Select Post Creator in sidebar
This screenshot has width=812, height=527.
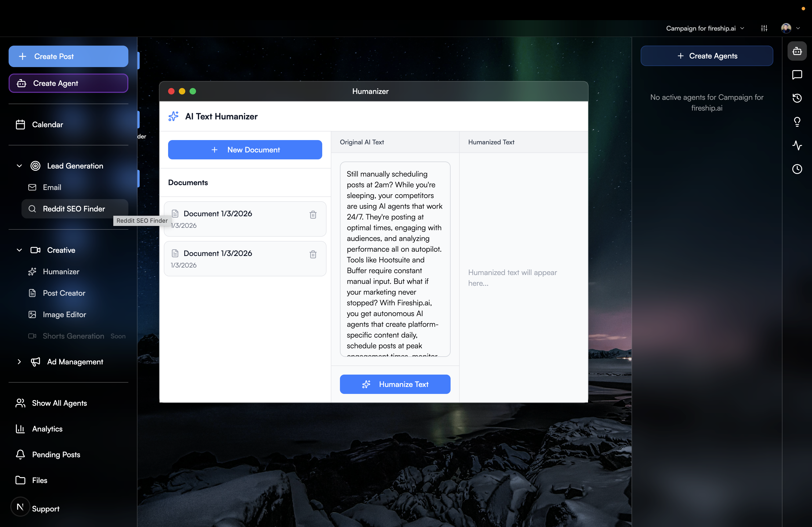(x=64, y=293)
